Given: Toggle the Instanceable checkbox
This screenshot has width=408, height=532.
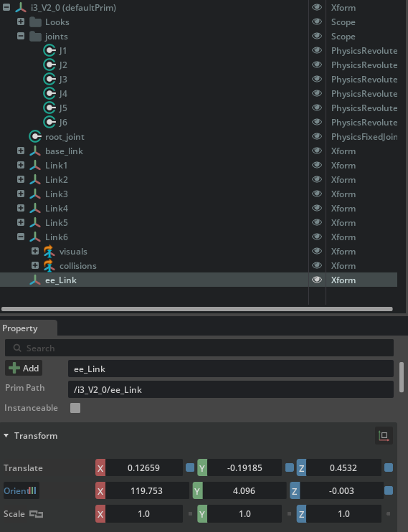Looking at the screenshot, I should click(x=75, y=408).
